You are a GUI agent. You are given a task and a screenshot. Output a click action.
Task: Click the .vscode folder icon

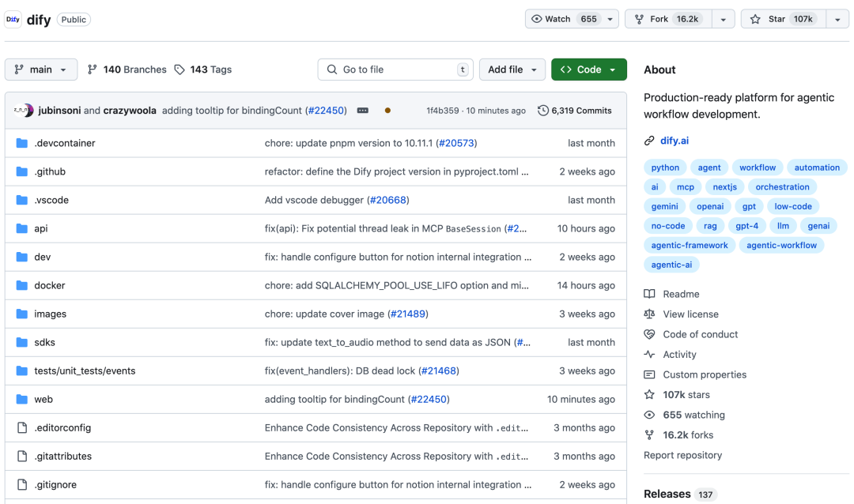22,200
